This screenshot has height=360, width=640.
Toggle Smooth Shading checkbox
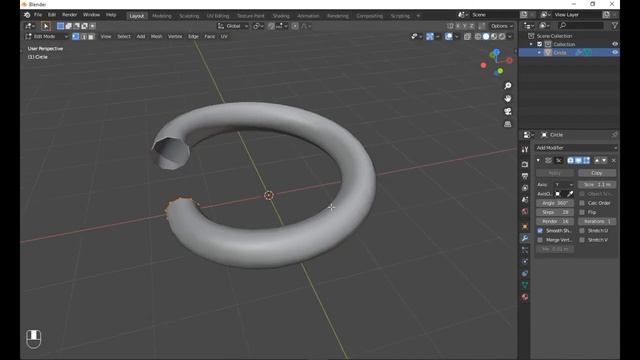[540, 231]
